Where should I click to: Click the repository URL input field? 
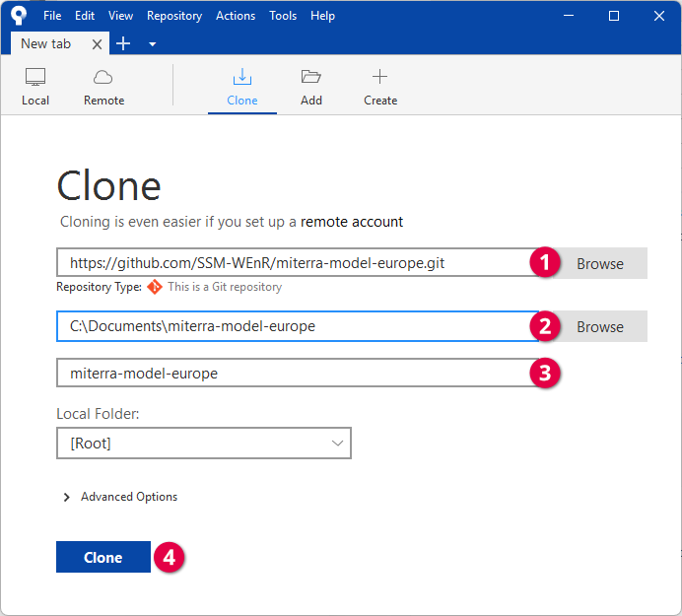[297, 263]
